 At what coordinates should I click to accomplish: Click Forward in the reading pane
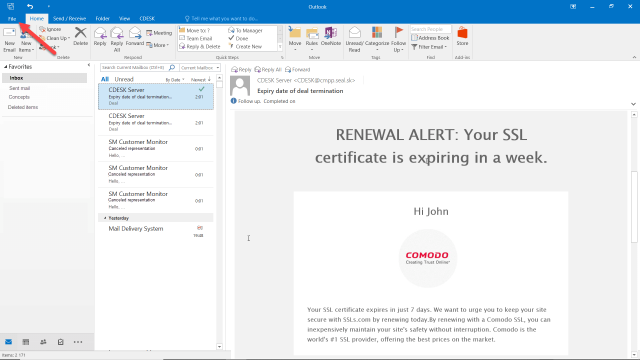point(298,70)
